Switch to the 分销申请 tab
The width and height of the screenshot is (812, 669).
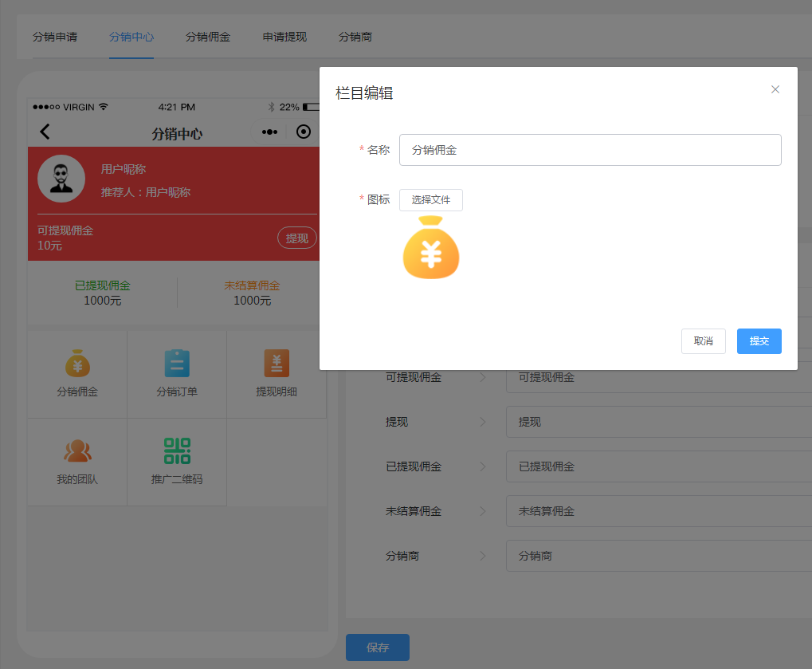click(x=55, y=37)
